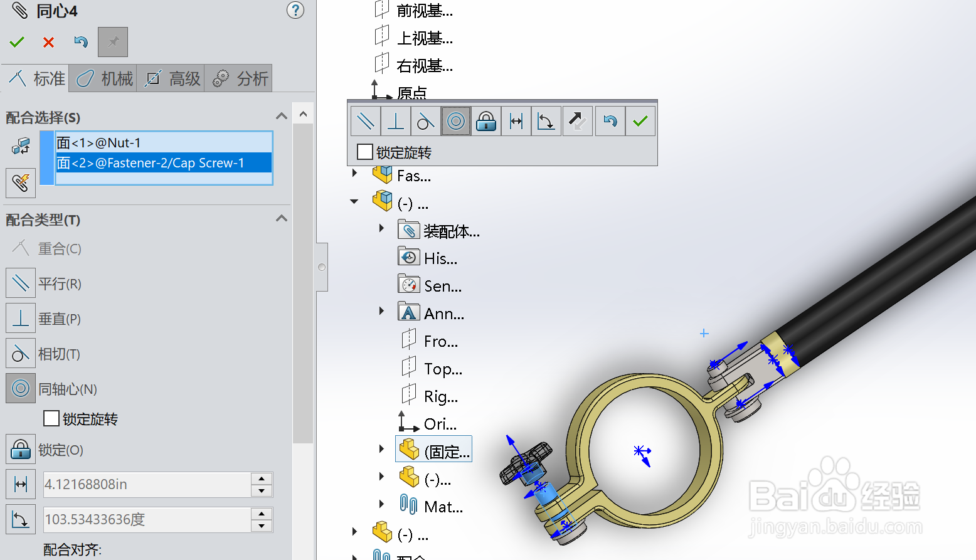Select 面<1>@Nut-1 in the selection list
Image resolution: width=976 pixels, height=560 pixels.
(164, 143)
